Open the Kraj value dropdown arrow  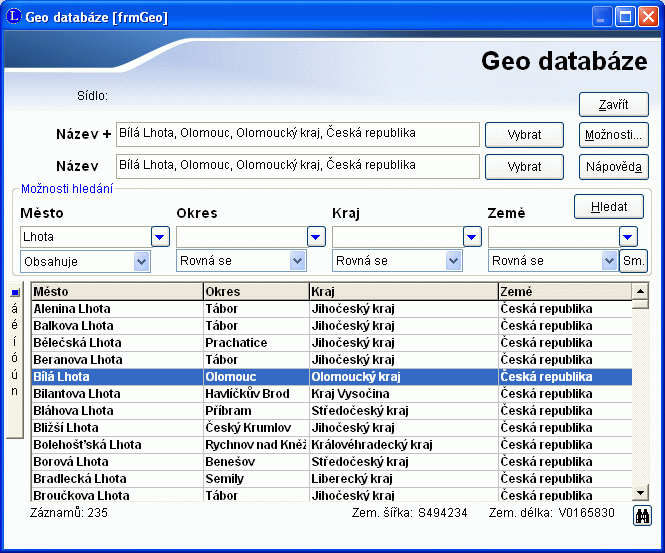[x=472, y=237]
